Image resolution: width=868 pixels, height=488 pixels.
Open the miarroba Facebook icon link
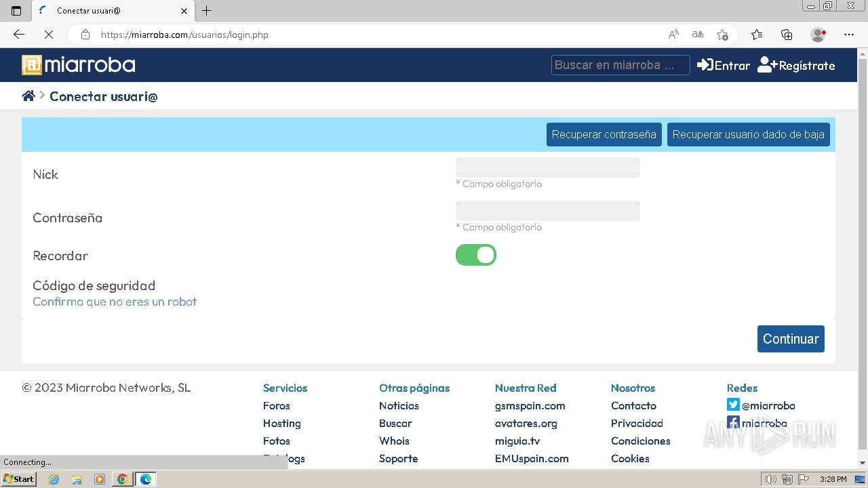[733, 423]
